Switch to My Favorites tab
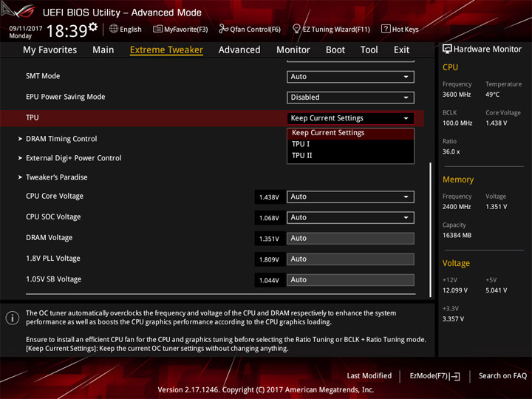The width and height of the screenshot is (532, 399). 50,50
